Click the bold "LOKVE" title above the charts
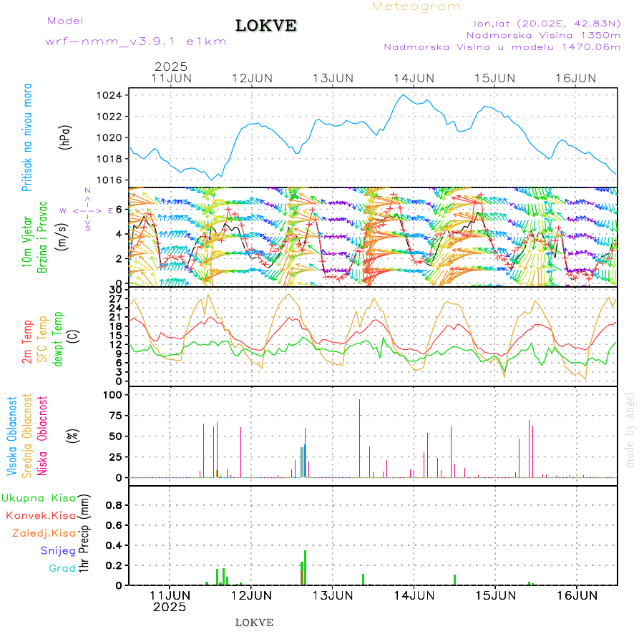The image size is (644, 644). (x=265, y=26)
